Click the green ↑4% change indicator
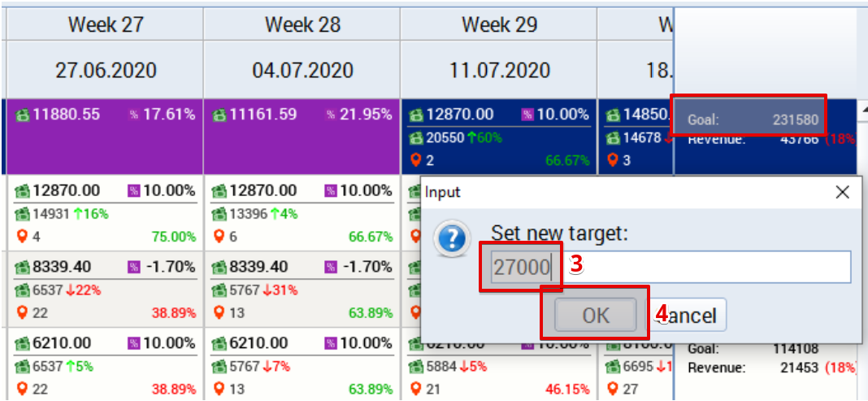The image size is (868, 401). pyautogui.click(x=283, y=214)
